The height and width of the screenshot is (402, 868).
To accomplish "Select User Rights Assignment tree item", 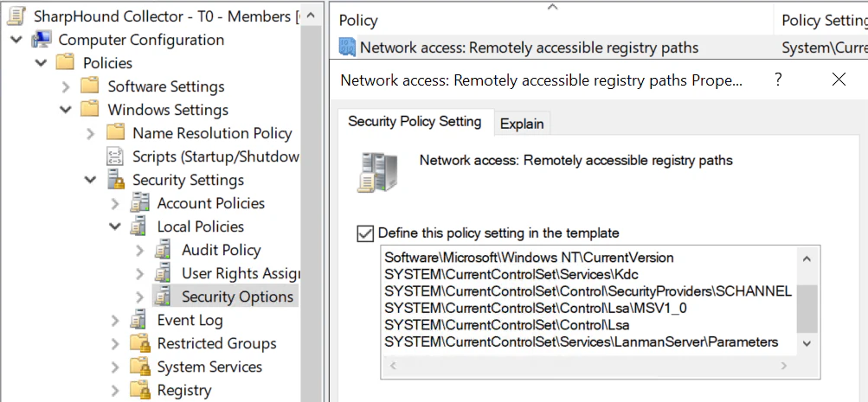I will (x=239, y=273).
